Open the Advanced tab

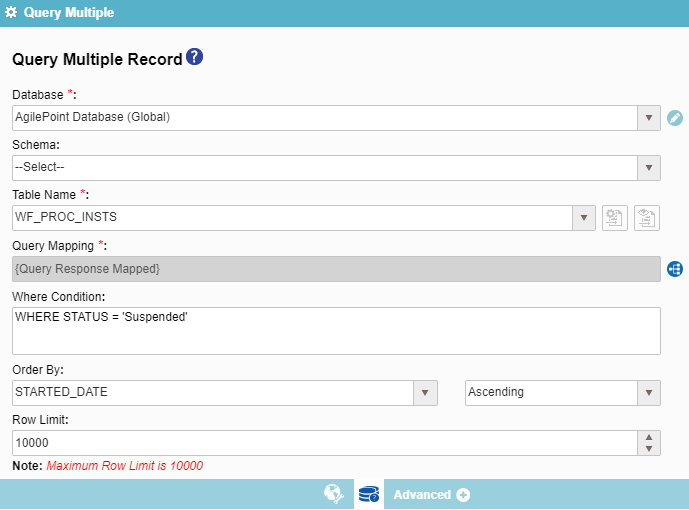(x=423, y=495)
